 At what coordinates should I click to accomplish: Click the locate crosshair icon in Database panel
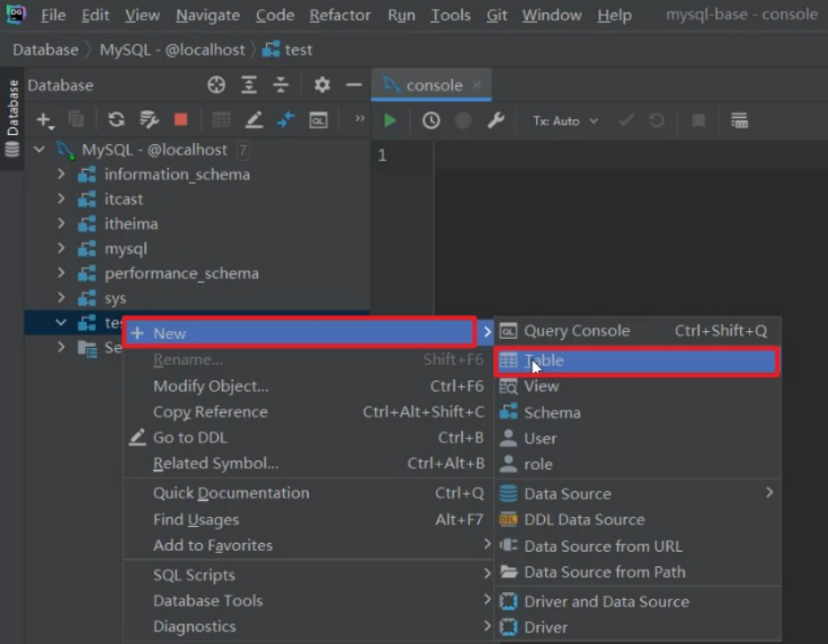point(217,84)
